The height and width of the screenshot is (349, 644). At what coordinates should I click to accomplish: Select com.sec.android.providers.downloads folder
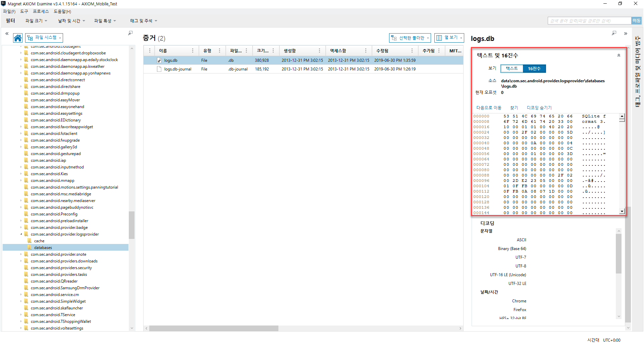point(64,261)
